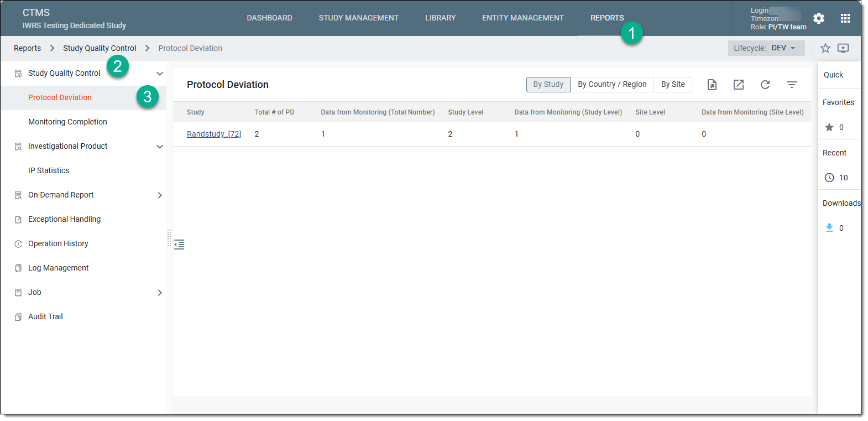This screenshot has width=868, height=421.
Task: Open the table filter icon
Action: click(x=792, y=85)
